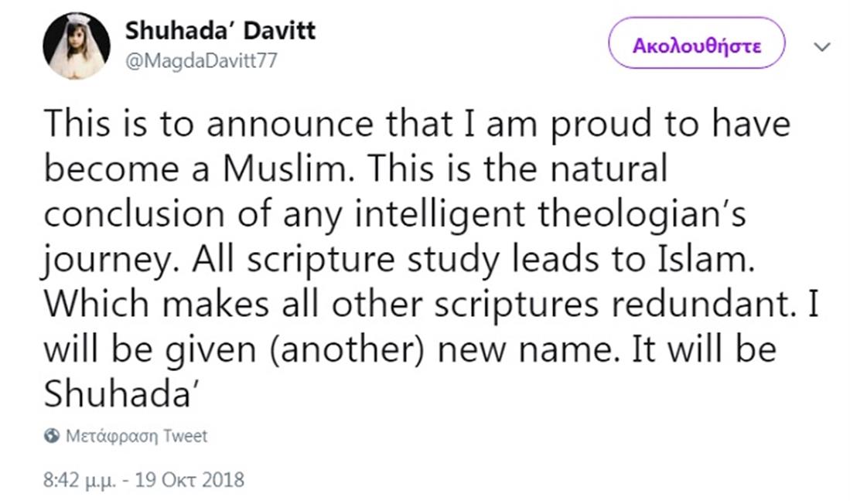Click the @MagdaDavitt77 handle
The height and width of the screenshot is (504, 850).
coord(200,62)
